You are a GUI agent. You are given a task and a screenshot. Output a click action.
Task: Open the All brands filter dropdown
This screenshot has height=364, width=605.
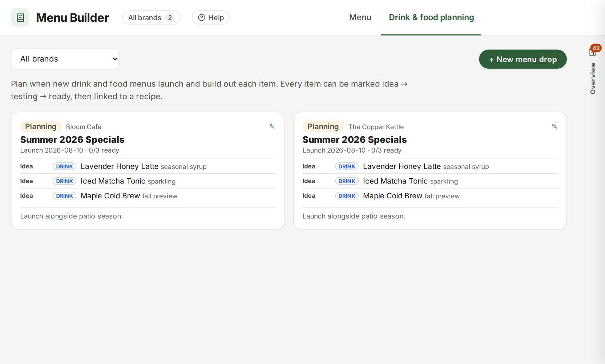tap(65, 59)
